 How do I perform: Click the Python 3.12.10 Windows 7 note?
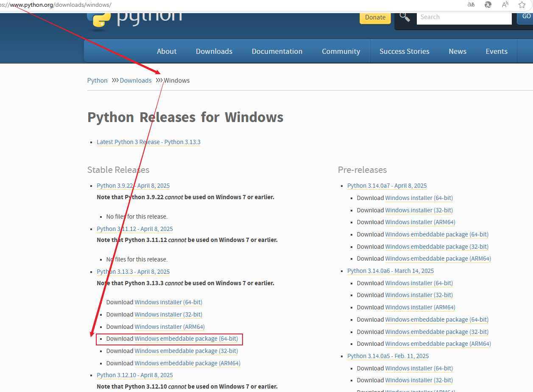tap(187, 386)
